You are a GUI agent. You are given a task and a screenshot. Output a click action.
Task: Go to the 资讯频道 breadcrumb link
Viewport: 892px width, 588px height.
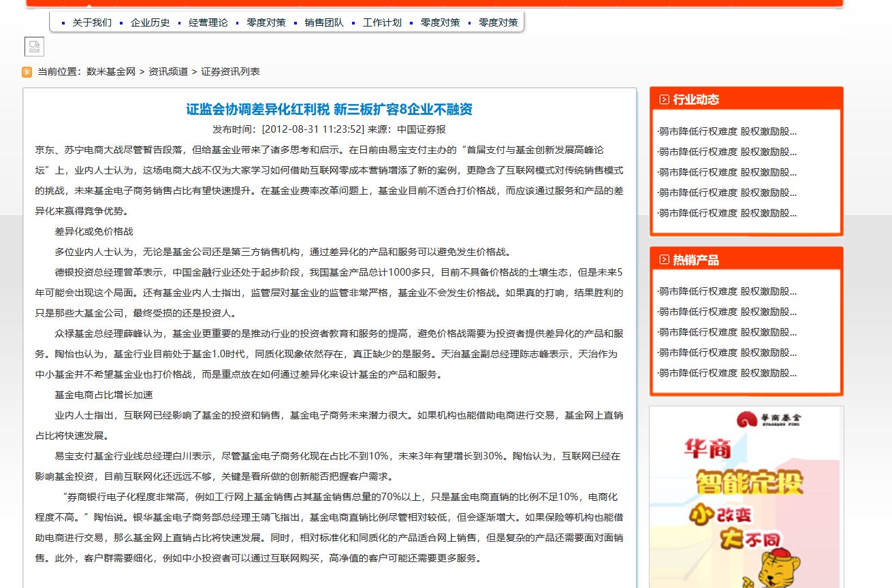pos(168,71)
